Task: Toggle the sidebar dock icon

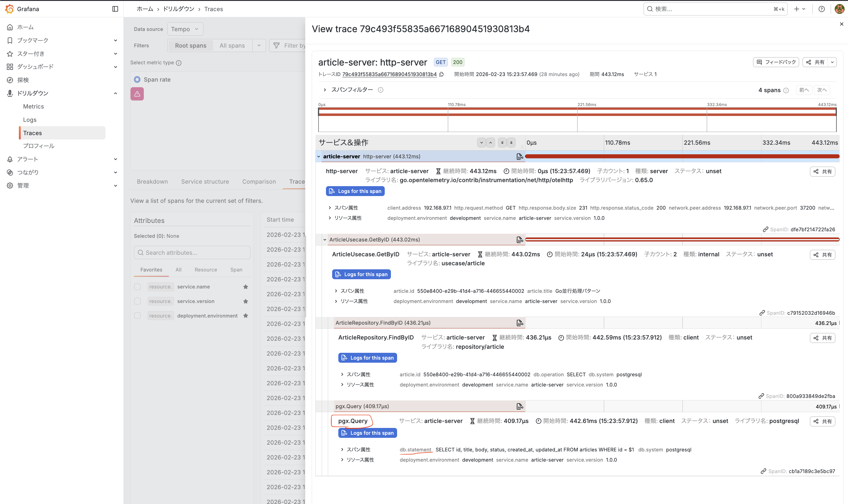Action: 115,9
